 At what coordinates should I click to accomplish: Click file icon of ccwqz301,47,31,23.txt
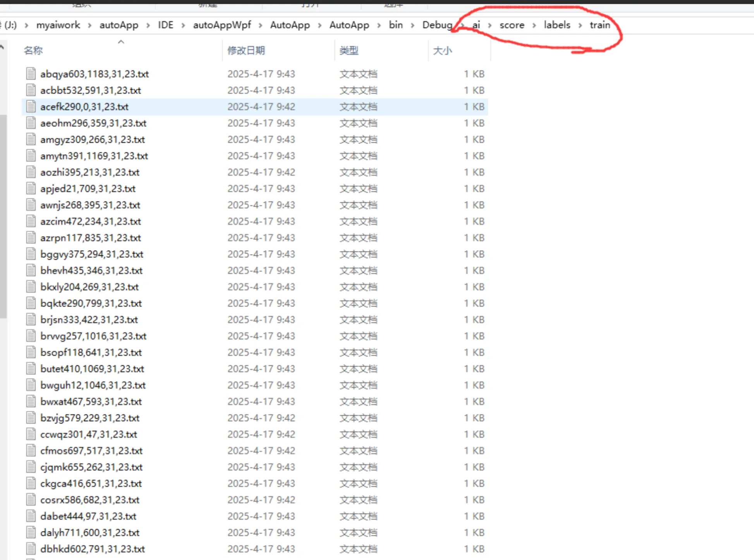pos(31,434)
